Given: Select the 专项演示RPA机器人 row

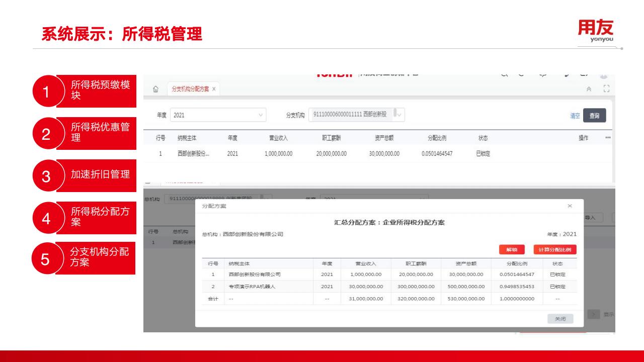Looking at the screenshot, I should point(388,287).
